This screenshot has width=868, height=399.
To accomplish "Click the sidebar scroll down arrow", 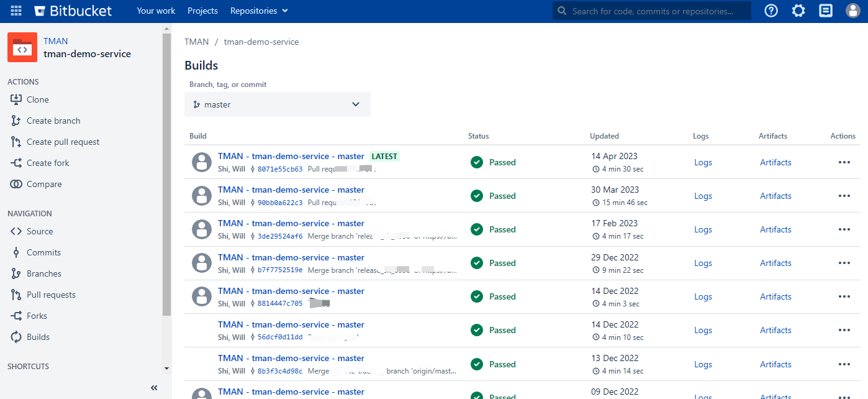I will 166,369.
